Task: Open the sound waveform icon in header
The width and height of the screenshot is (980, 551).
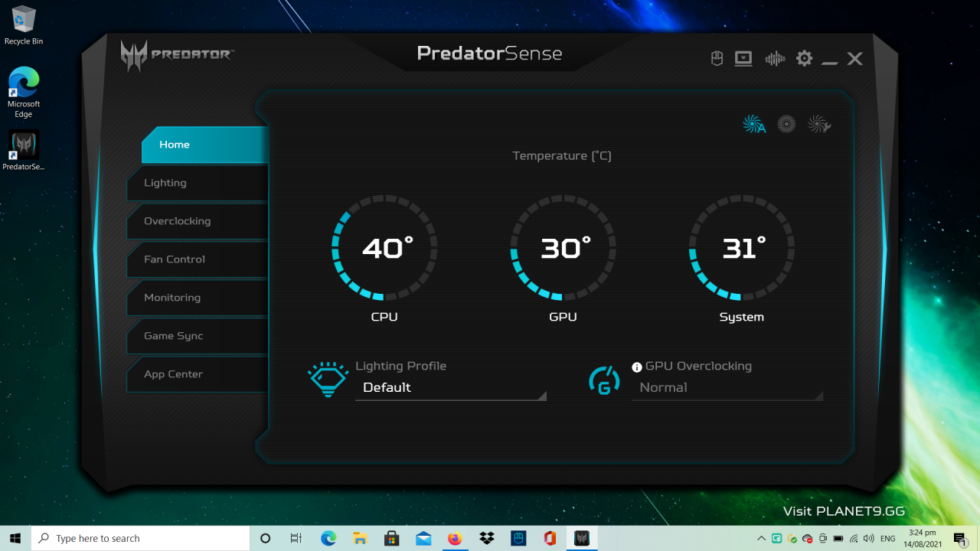Action: tap(775, 59)
